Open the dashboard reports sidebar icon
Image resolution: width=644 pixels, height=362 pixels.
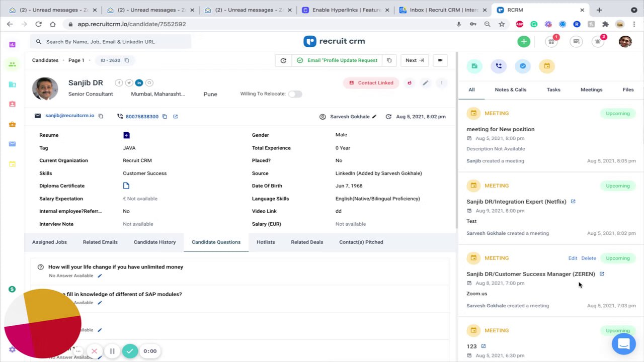[13, 45]
